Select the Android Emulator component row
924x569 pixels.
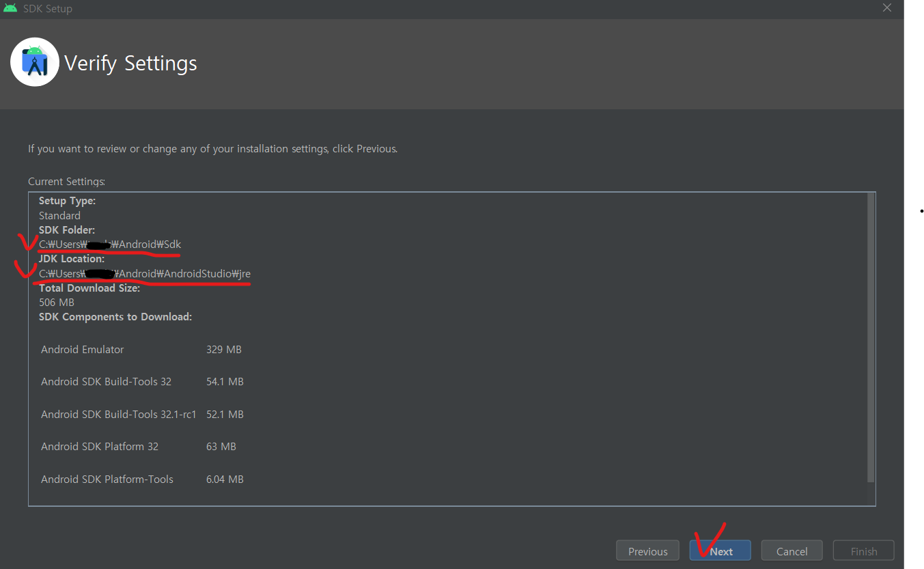pyautogui.click(x=141, y=349)
